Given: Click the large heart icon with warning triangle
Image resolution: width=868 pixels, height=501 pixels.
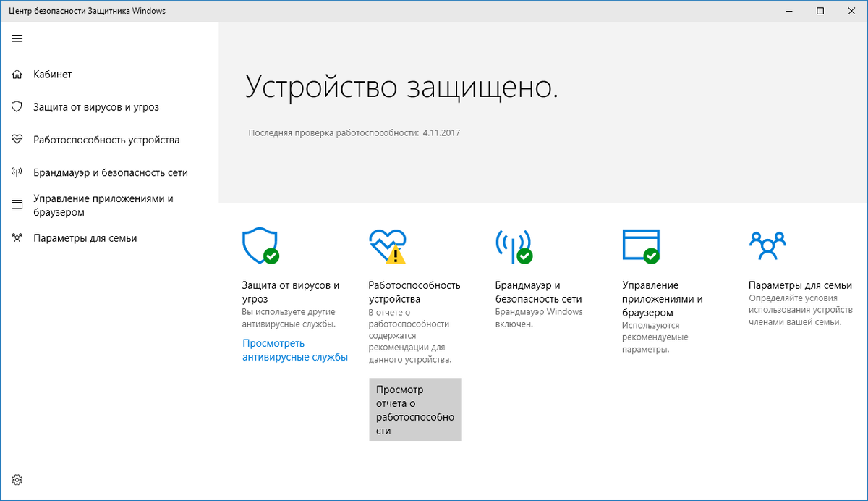Looking at the screenshot, I should tap(388, 246).
